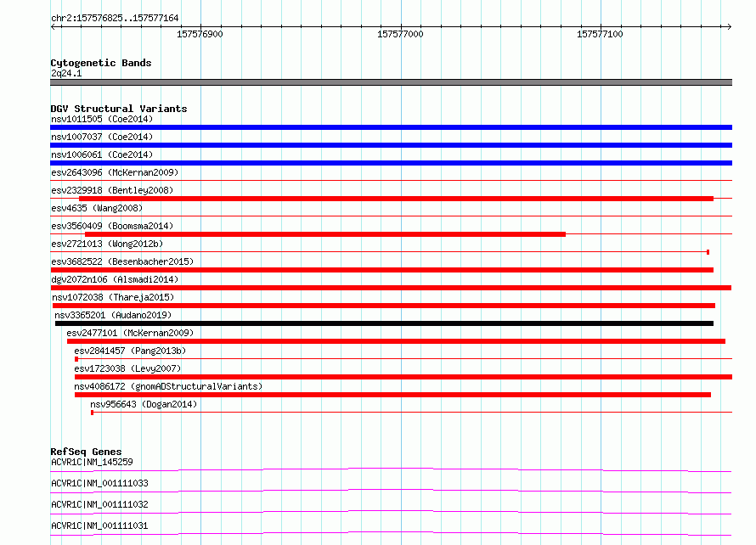Click the small red start marker of esv2841457

coord(76,359)
